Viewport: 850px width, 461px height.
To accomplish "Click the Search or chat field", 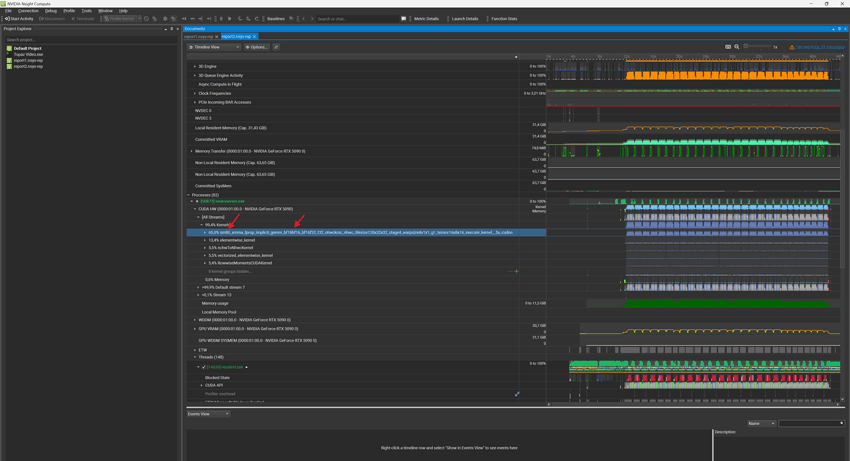I will click(x=357, y=18).
